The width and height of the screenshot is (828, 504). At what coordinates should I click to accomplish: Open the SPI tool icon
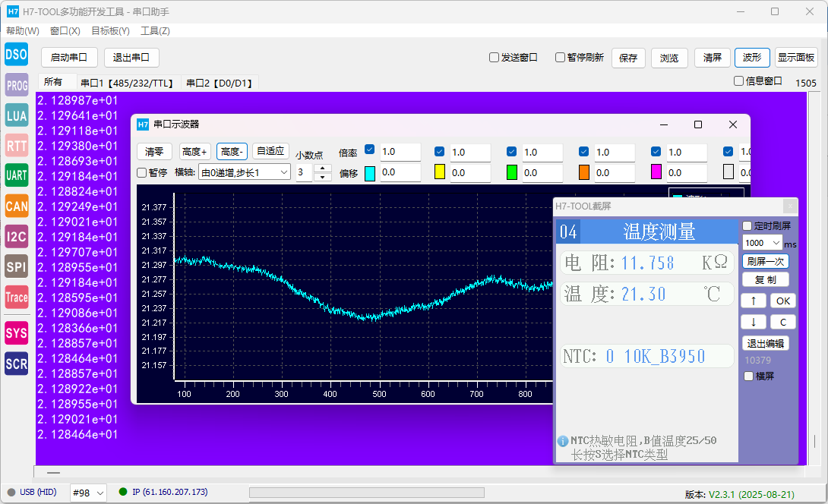(x=16, y=266)
